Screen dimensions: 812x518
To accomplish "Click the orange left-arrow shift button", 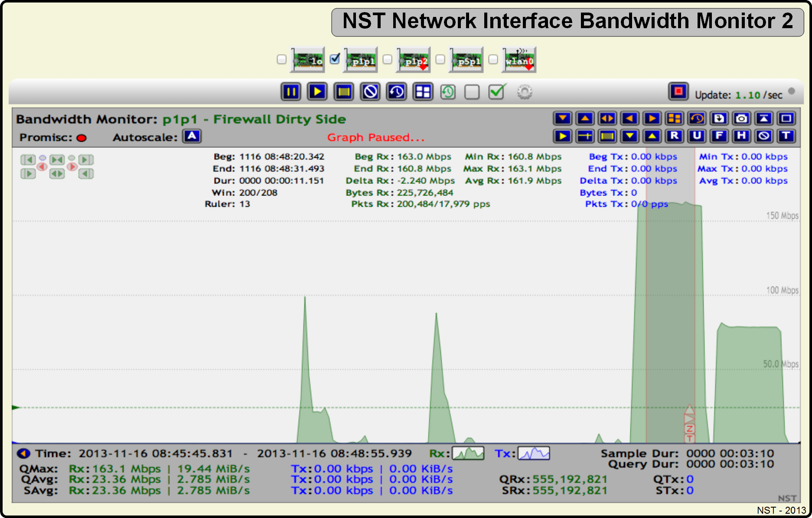I will coord(630,118).
